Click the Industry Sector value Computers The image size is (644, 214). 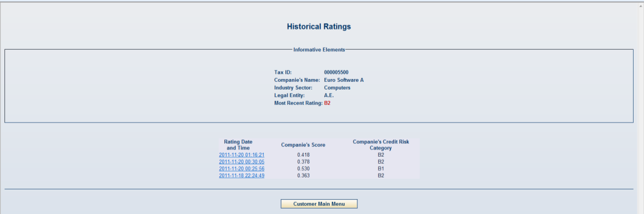tap(337, 88)
